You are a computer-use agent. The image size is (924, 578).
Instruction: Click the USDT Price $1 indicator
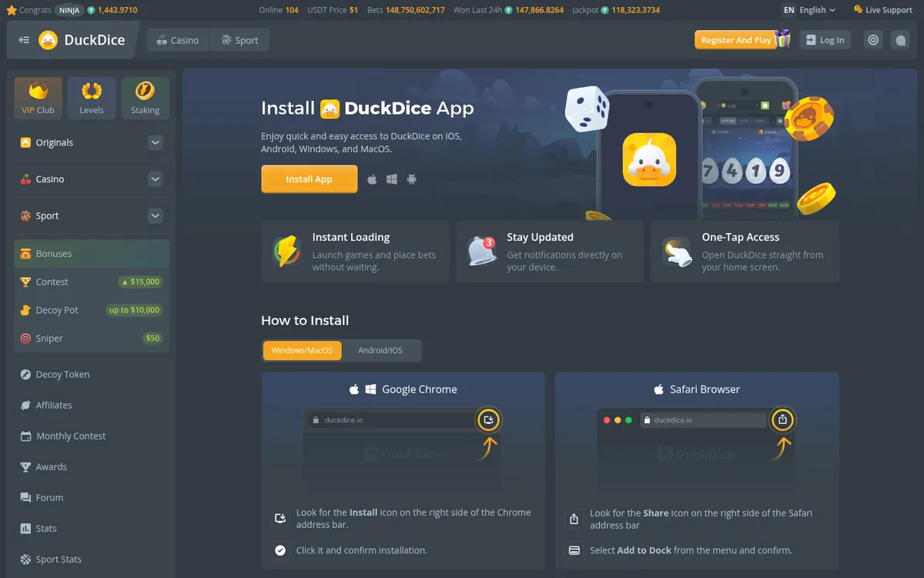pyautogui.click(x=333, y=10)
